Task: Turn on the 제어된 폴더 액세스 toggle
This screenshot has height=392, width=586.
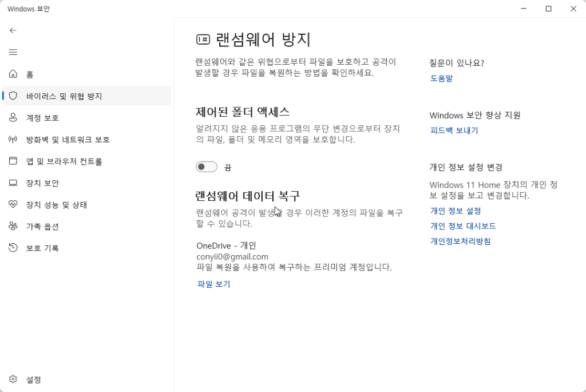Action: click(x=206, y=167)
